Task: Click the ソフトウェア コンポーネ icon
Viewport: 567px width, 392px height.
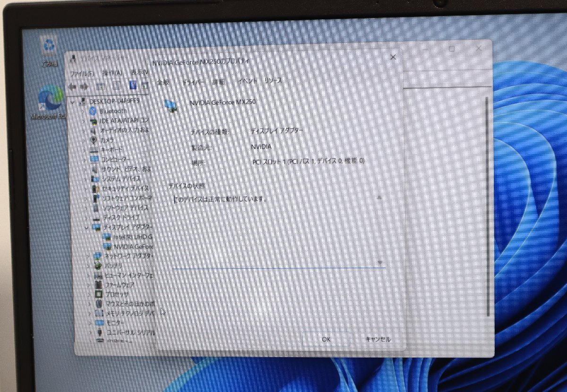Action: (x=96, y=198)
